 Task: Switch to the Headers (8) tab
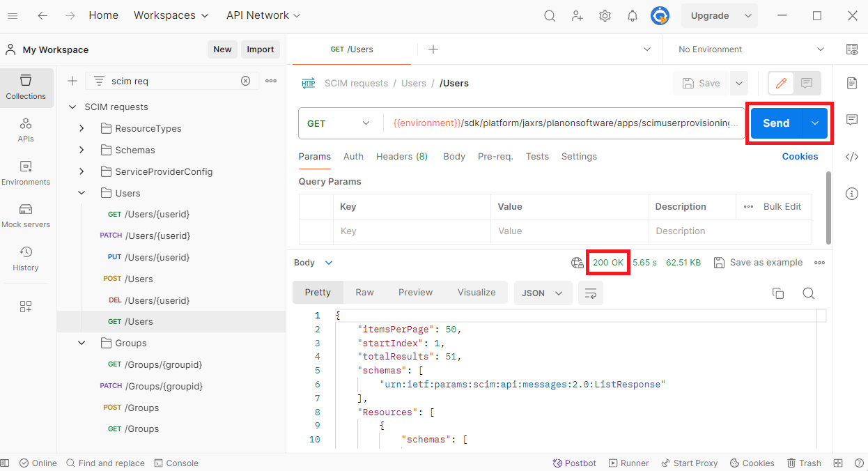[x=402, y=156]
